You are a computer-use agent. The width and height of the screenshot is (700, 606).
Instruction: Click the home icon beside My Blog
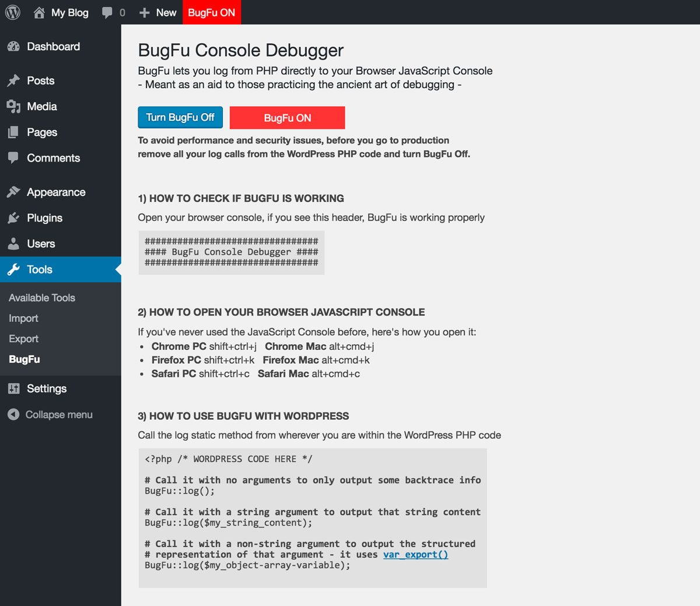[x=39, y=12]
